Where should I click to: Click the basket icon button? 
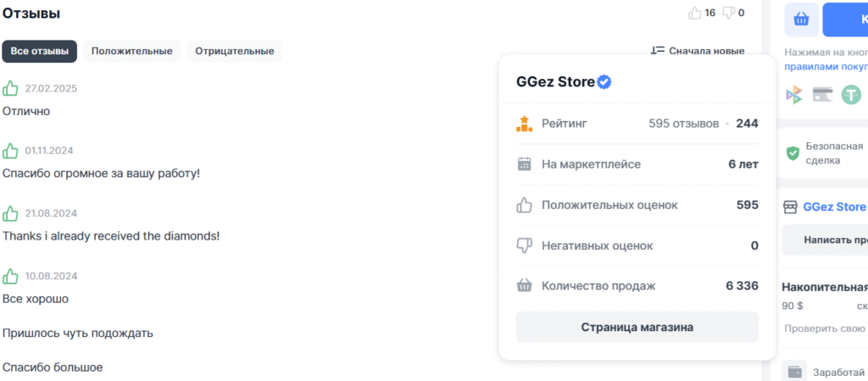pyautogui.click(x=801, y=19)
